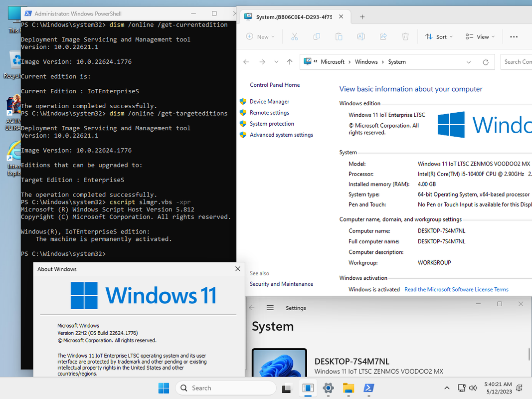Open the See more ellipsis menu
Image resolution: width=532 pixels, height=399 pixels.
[x=514, y=36]
